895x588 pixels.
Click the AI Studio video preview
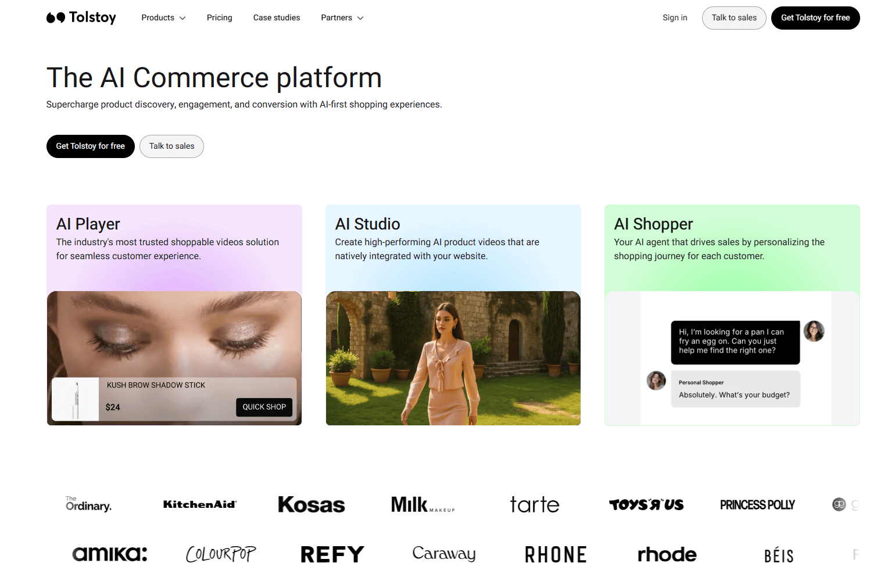[x=453, y=358]
